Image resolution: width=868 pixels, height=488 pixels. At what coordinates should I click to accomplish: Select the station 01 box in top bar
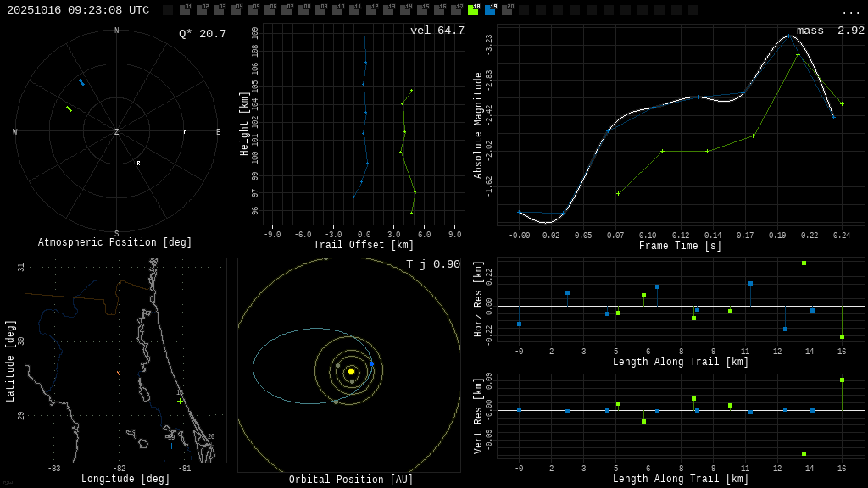point(185,10)
